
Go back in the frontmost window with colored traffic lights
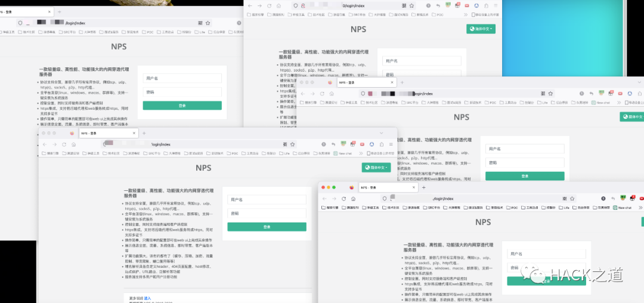click(x=324, y=199)
